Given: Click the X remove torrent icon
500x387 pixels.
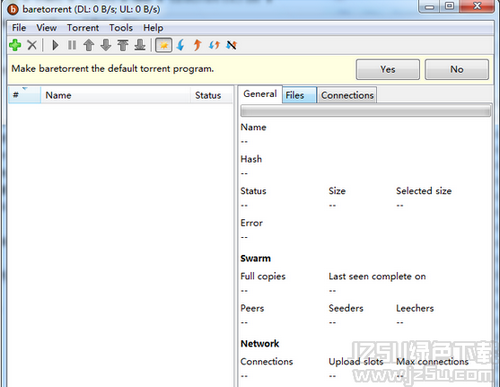Looking at the screenshot, I should click(32, 45).
